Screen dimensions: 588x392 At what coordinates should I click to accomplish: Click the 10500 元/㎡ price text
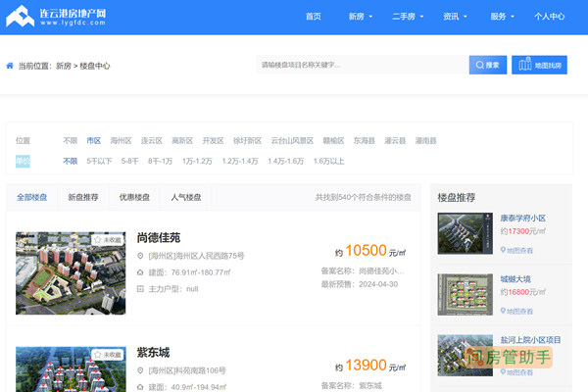(370, 251)
